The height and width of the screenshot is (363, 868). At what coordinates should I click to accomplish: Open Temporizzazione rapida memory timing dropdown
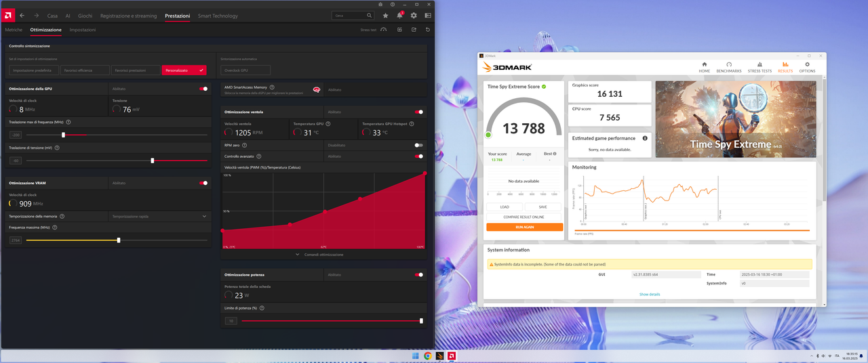tap(160, 216)
